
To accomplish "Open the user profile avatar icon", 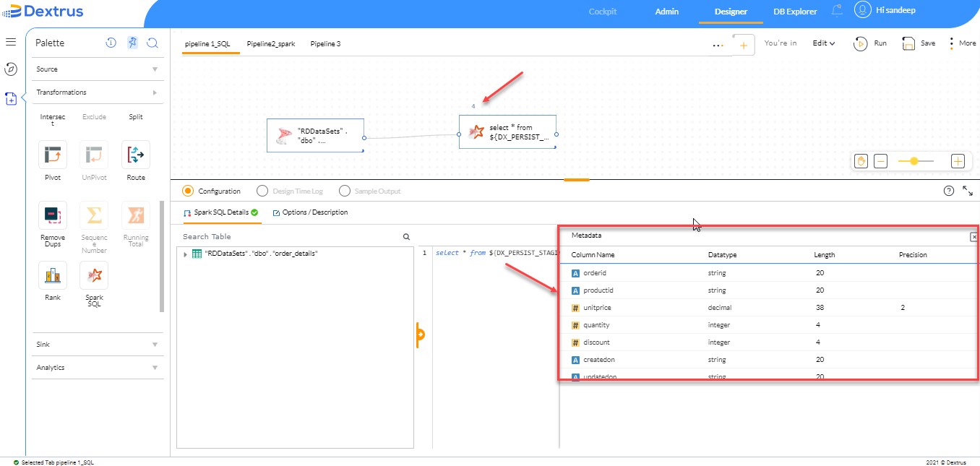I will tap(862, 10).
